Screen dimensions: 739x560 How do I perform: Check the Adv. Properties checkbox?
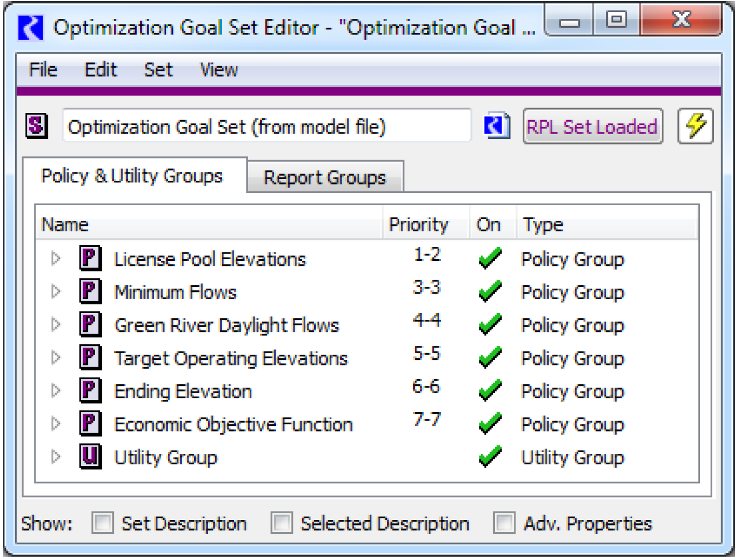[x=504, y=523]
